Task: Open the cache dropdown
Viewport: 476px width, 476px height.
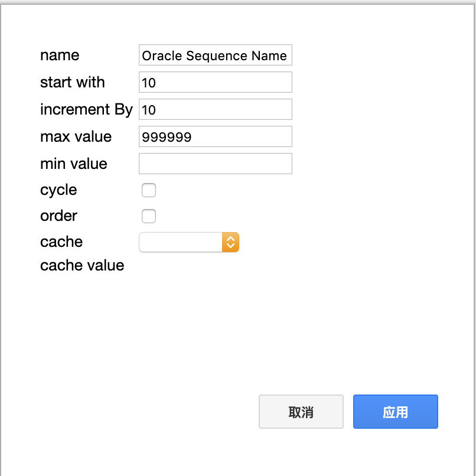Action: click(189, 242)
